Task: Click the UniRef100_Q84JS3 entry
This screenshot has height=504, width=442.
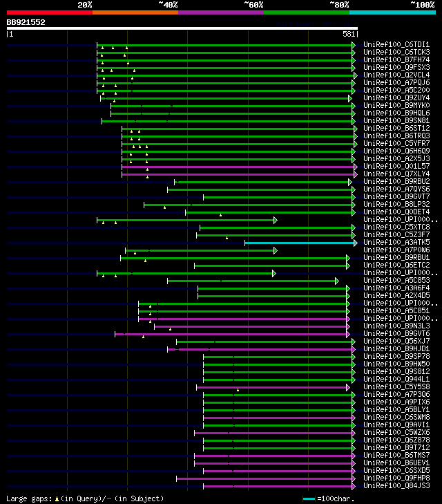Action: [396, 485]
